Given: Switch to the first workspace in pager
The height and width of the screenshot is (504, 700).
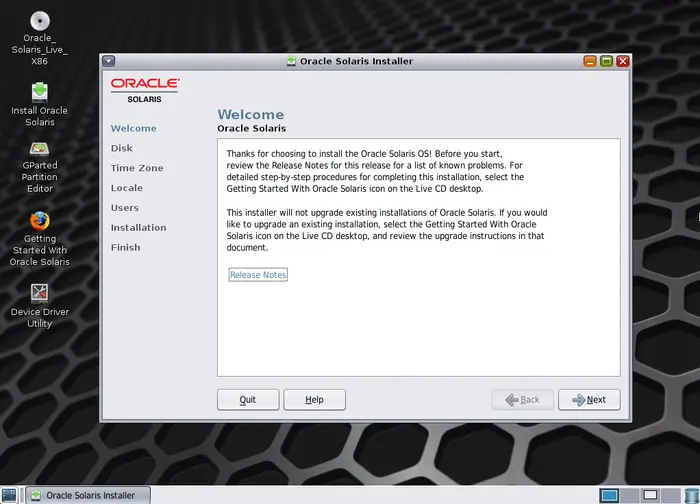Looking at the screenshot, I should (609, 495).
